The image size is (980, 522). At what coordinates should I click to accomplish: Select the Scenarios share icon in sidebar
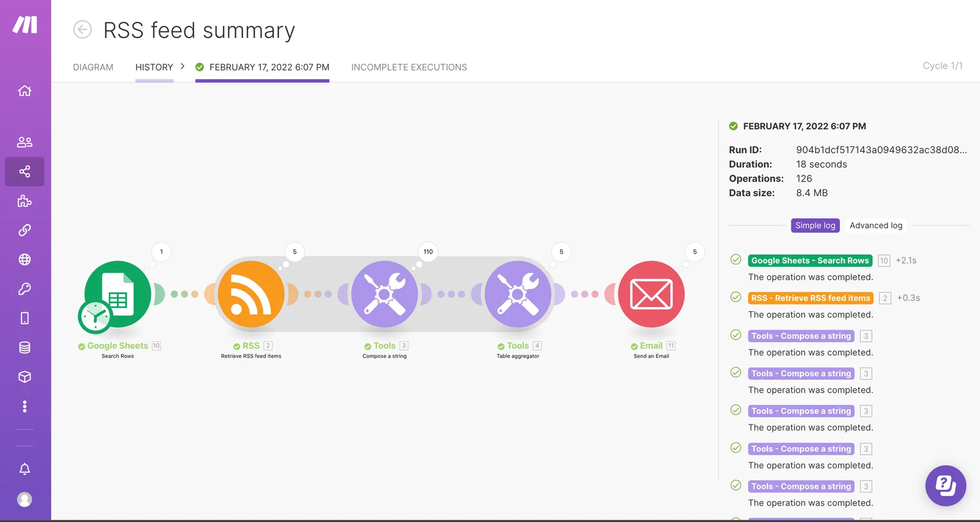(x=24, y=172)
